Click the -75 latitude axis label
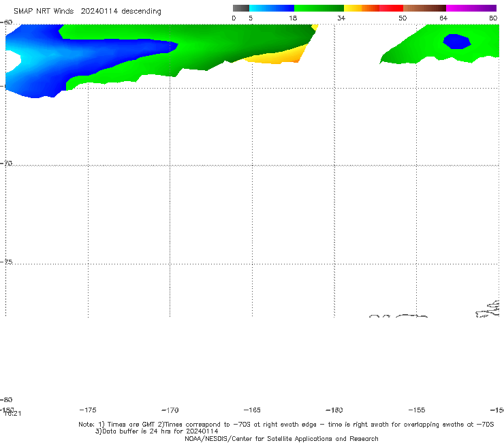 6,262
